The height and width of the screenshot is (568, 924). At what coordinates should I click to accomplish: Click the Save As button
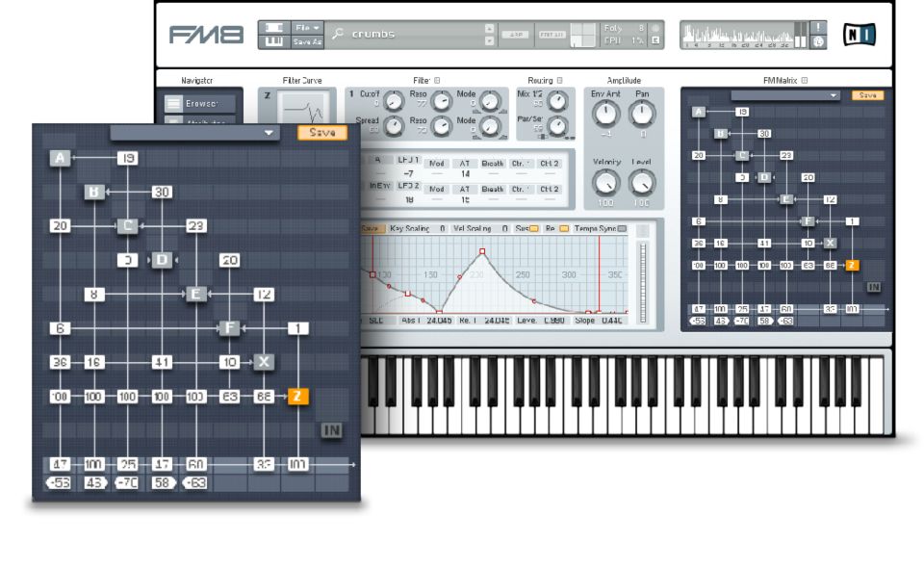click(306, 39)
